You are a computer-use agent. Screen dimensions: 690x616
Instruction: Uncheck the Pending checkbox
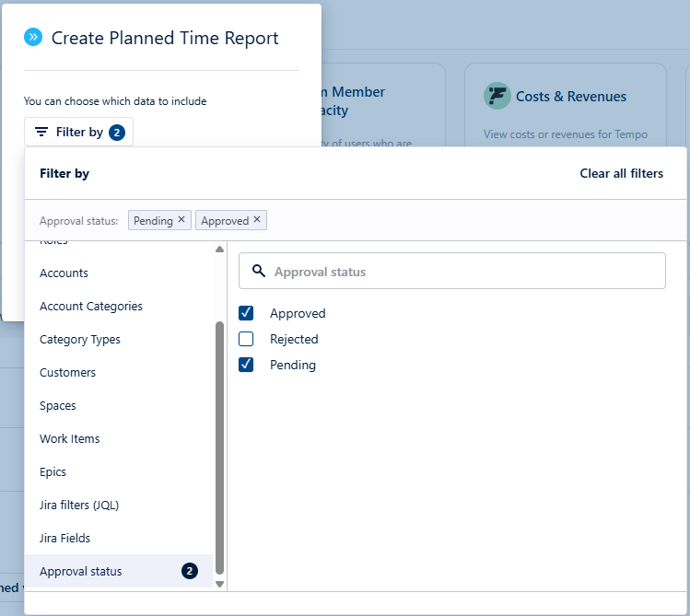[x=246, y=365]
